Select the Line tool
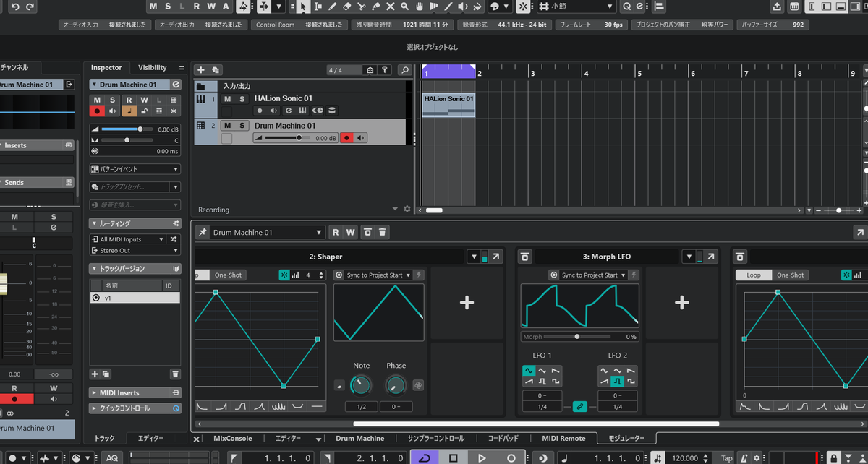 pyautogui.click(x=448, y=7)
